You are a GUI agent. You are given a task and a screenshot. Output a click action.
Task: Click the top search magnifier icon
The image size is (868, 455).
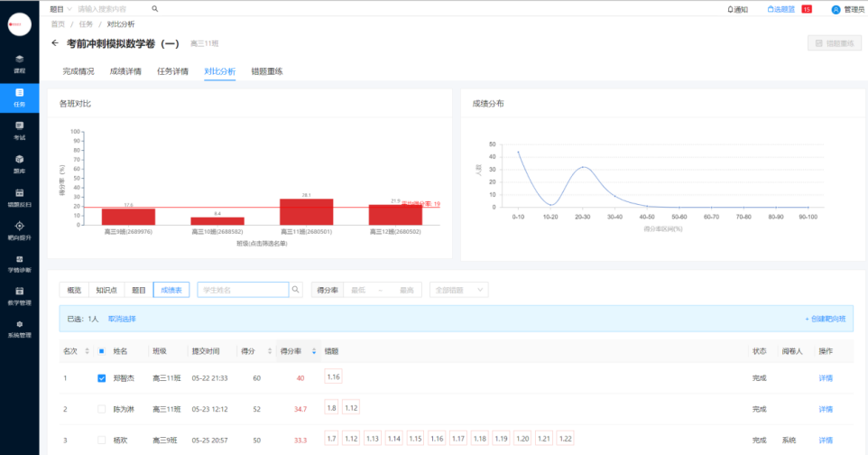click(x=155, y=9)
